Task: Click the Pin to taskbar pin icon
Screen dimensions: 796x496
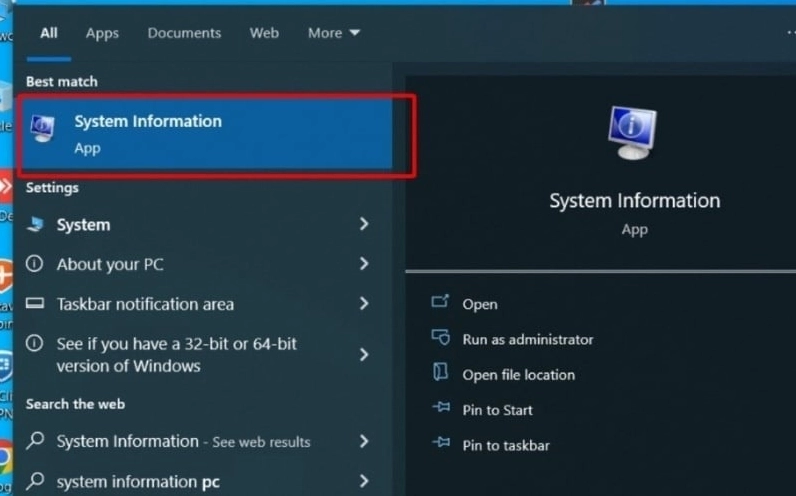Action: click(441, 442)
